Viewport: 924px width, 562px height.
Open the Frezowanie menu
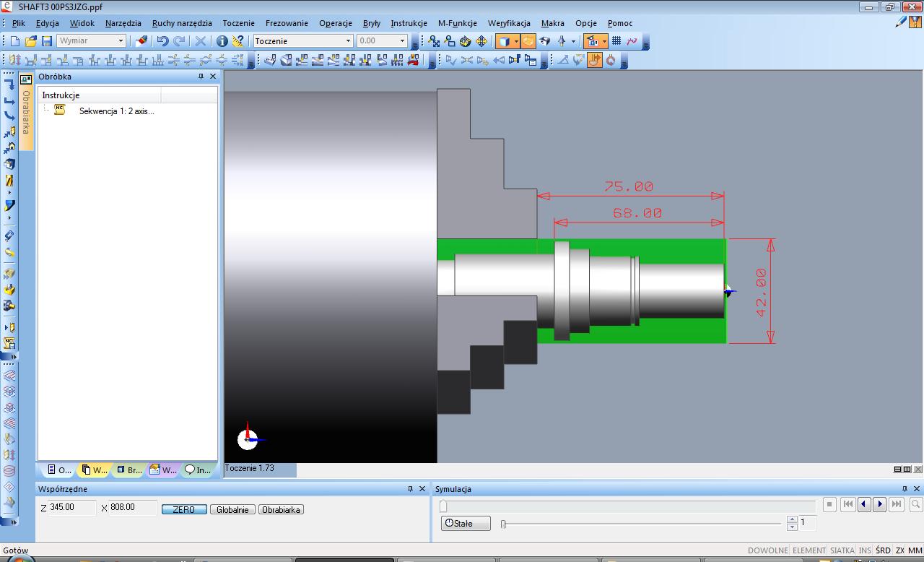pos(287,23)
